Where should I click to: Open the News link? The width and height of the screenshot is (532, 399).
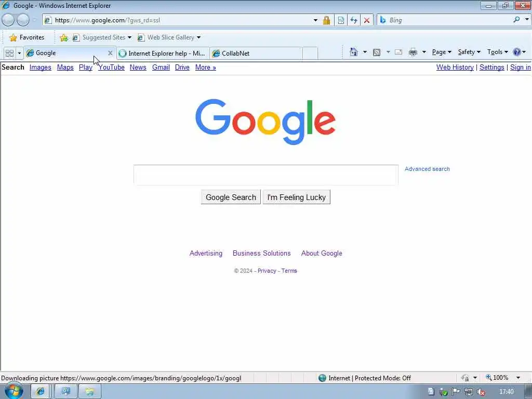click(138, 67)
